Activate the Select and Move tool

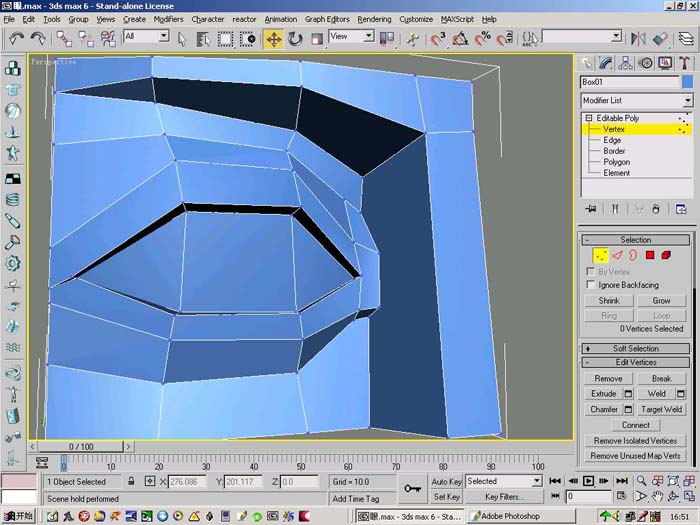pos(273,39)
